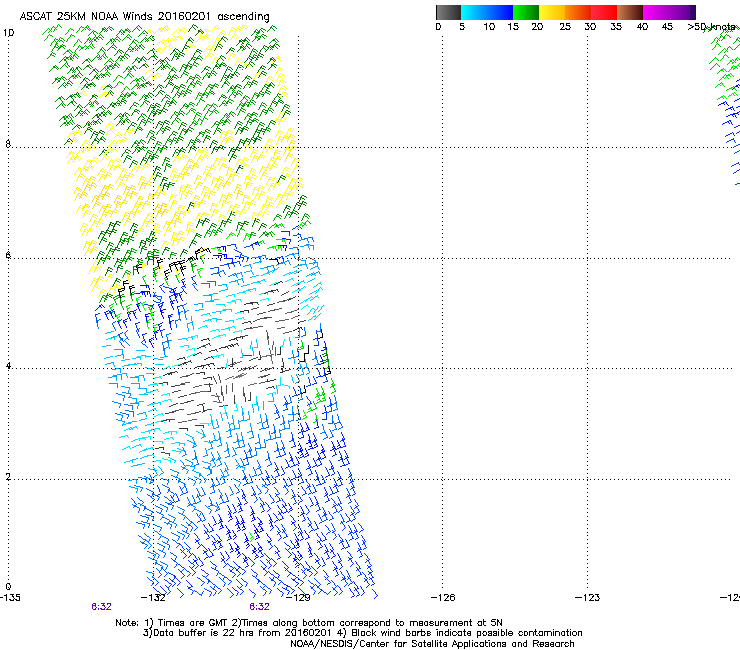Click the latitude '4' axis label

click(x=8, y=366)
